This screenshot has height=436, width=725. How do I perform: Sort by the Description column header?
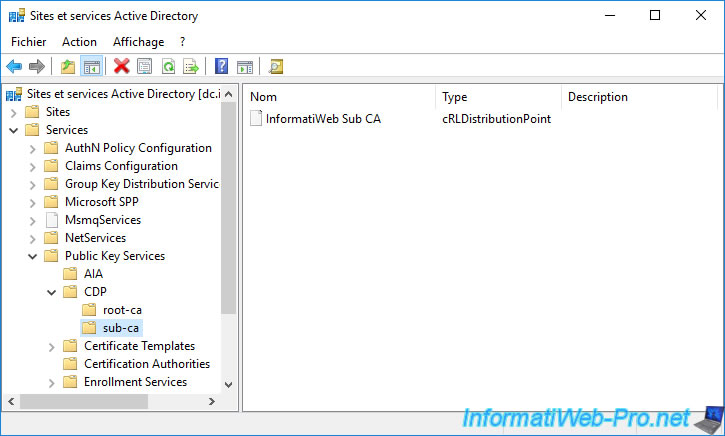click(640, 97)
